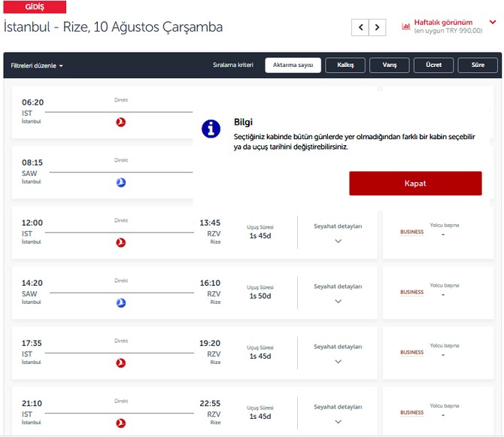Click the weekly view bar chart icon
The image size is (504, 437).
[406, 26]
